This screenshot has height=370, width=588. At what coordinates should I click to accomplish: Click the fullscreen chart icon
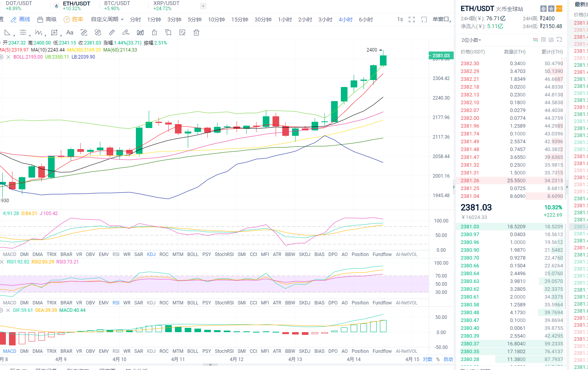pos(412,20)
